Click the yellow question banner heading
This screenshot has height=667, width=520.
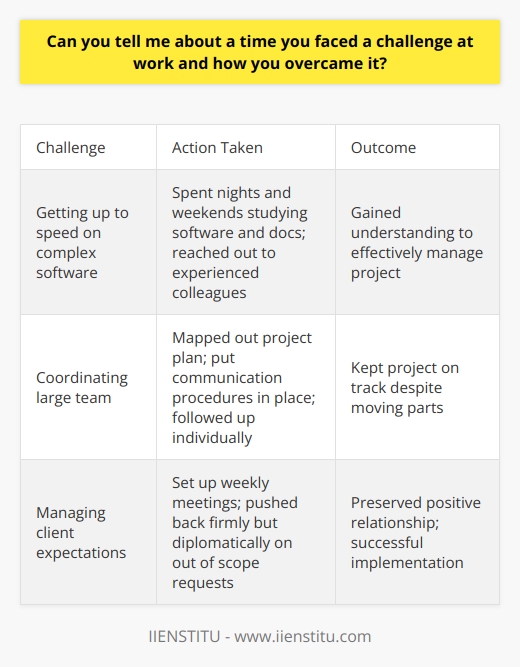click(x=260, y=52)
